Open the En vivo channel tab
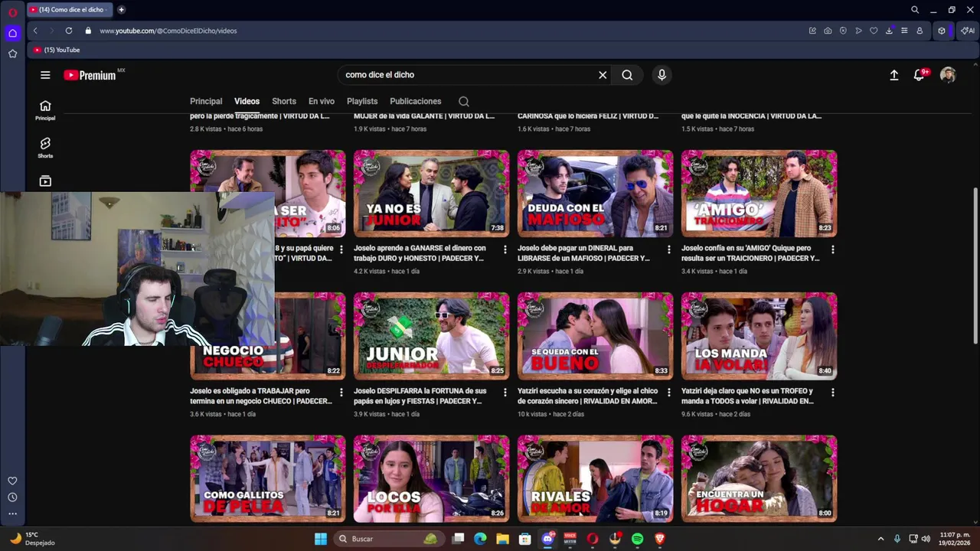Screen dimensions: 980x551 pyautogui.click(x=322, y=101)
